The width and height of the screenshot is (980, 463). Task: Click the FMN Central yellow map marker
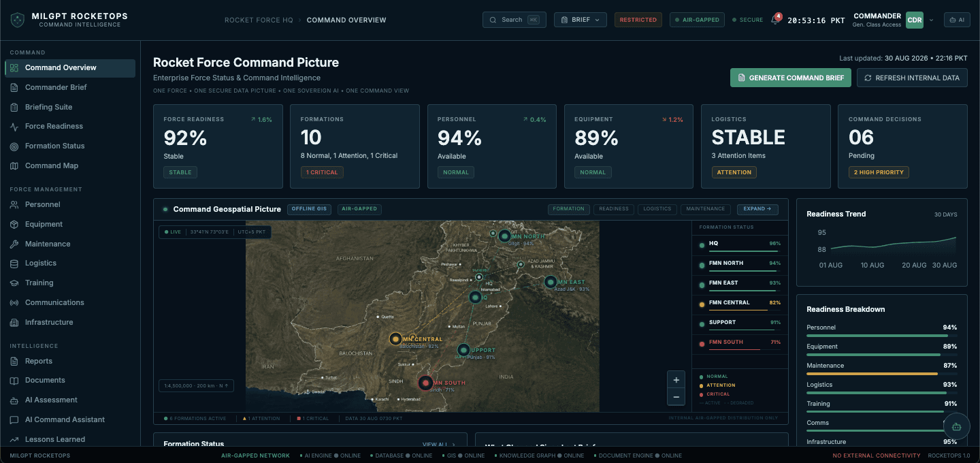pyautogui.click(x=395, y=338)
